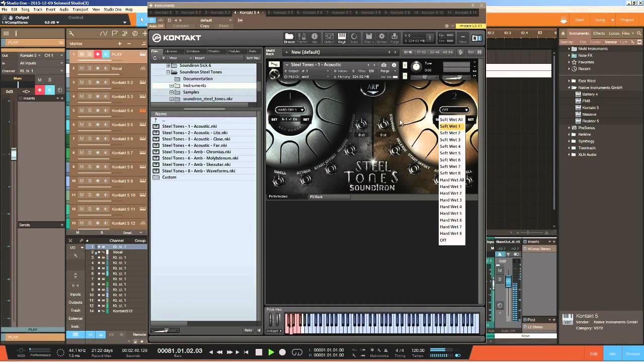The height and width of the screenshot is (362, 644).
Task: Click the Record button in transport
Action: coord(282,352)
